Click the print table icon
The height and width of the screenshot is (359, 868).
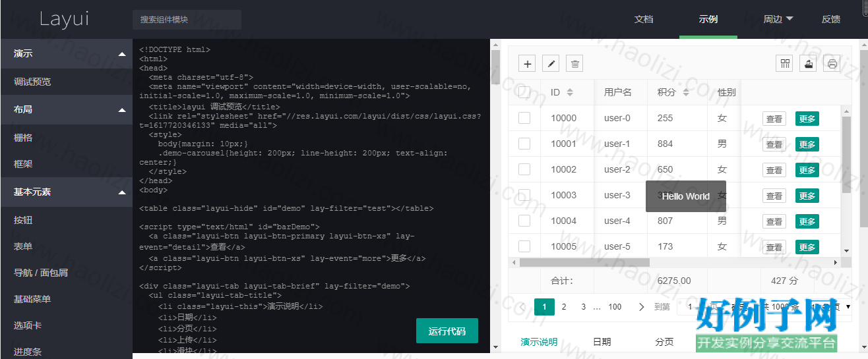[832, 63]
